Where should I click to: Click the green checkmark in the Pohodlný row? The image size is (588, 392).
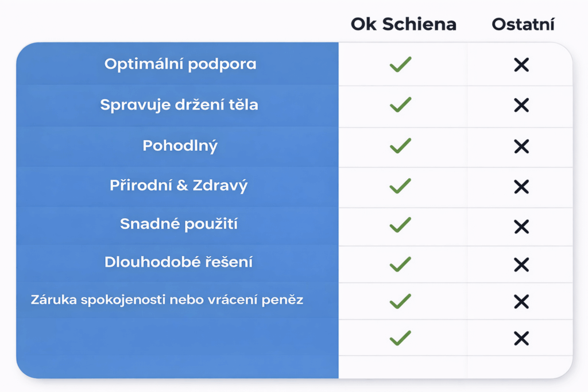coord(400,146)
